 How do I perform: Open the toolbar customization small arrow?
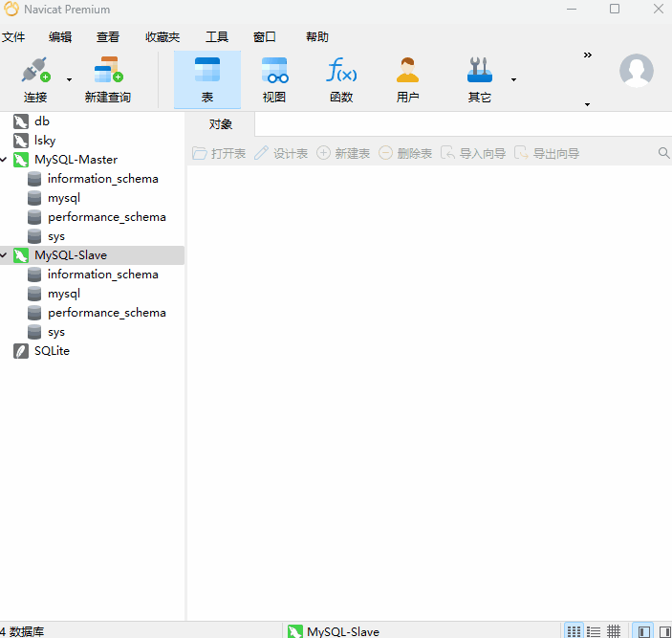click(587, 104)
